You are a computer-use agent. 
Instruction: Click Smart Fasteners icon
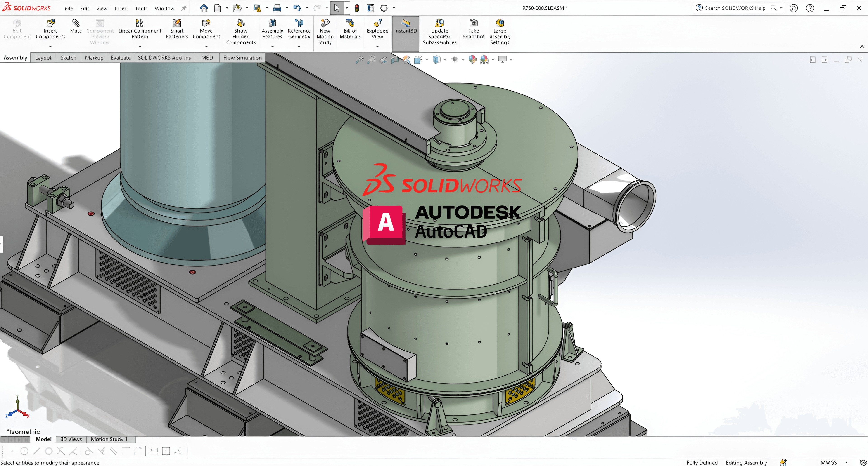(x=177, y=29)
